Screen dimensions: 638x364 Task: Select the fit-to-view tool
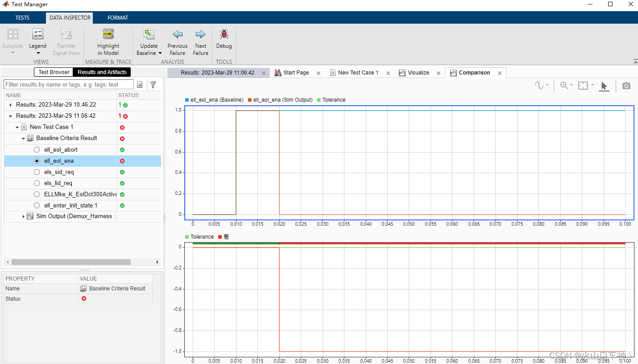(583, 85)
